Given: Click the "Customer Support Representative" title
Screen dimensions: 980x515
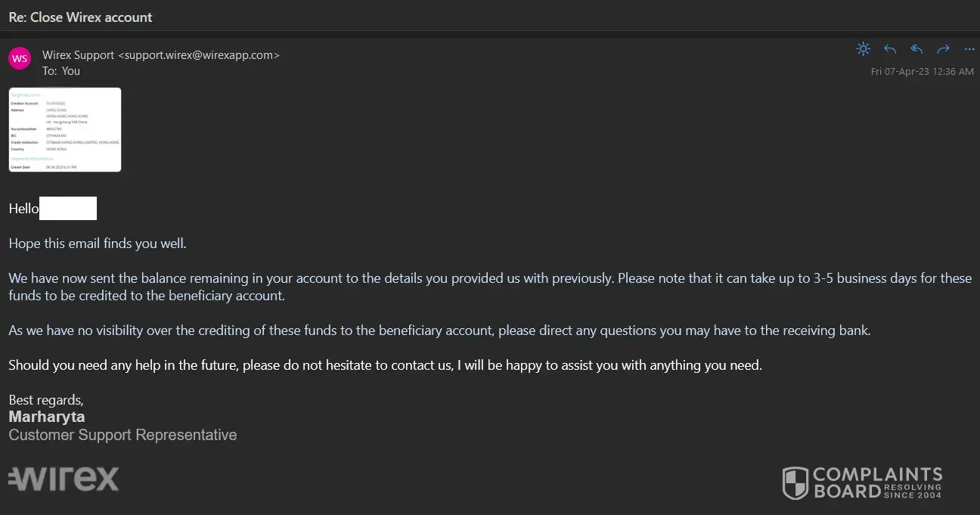Looking at the screenshot, I should pyautogui.click(x=122, y=435).
